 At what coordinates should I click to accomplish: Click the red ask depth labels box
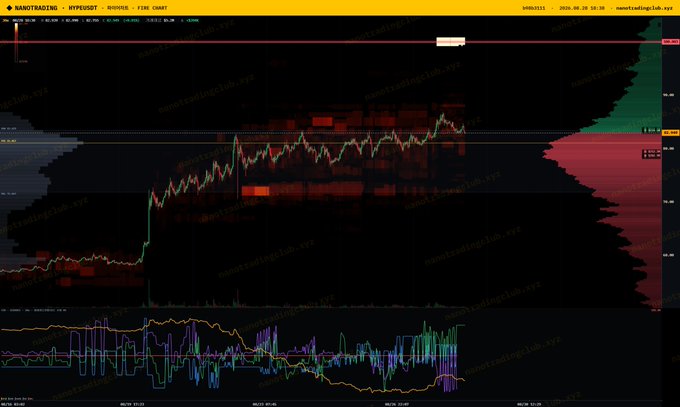pyautogui.click(x=651, y=153)
